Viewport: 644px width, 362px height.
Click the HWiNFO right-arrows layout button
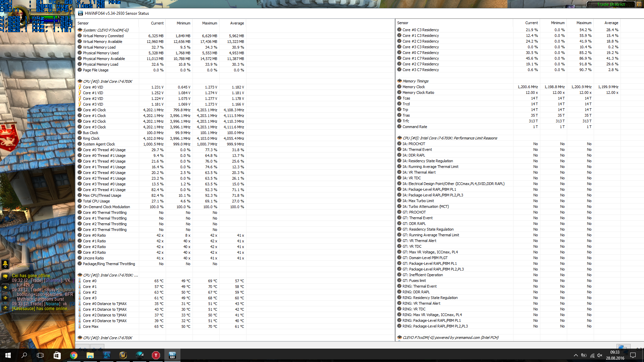click(97, 346)
